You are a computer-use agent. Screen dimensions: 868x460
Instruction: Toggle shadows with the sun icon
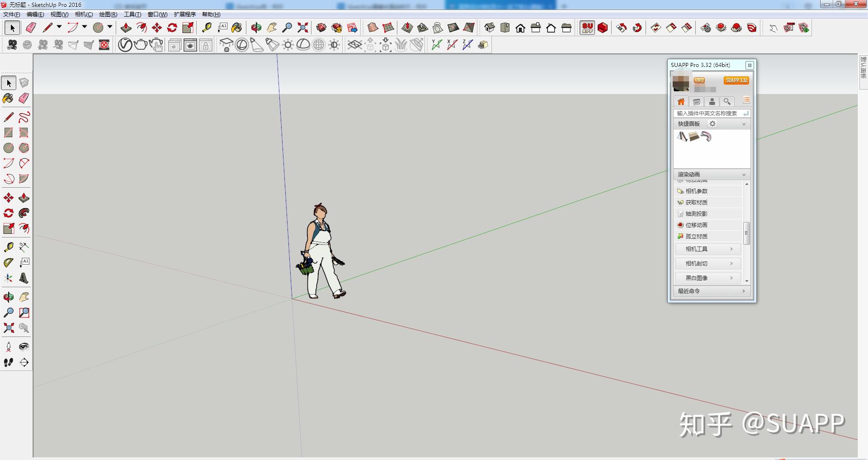tap(288, 45)
